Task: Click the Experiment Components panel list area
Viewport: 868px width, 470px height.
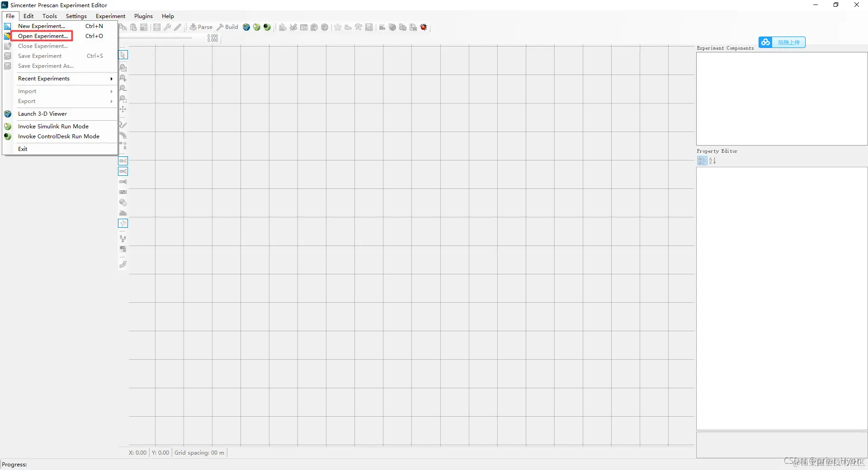Action: (x=782, y=99)
